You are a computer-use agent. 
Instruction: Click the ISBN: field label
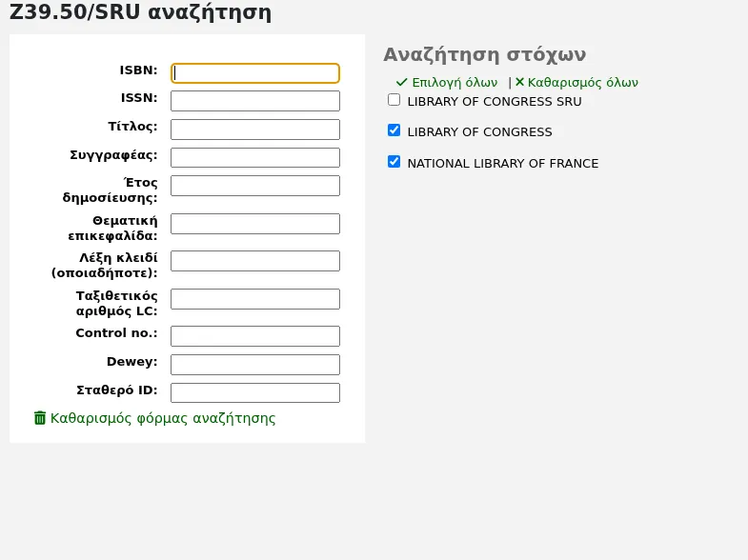[138, 70]
